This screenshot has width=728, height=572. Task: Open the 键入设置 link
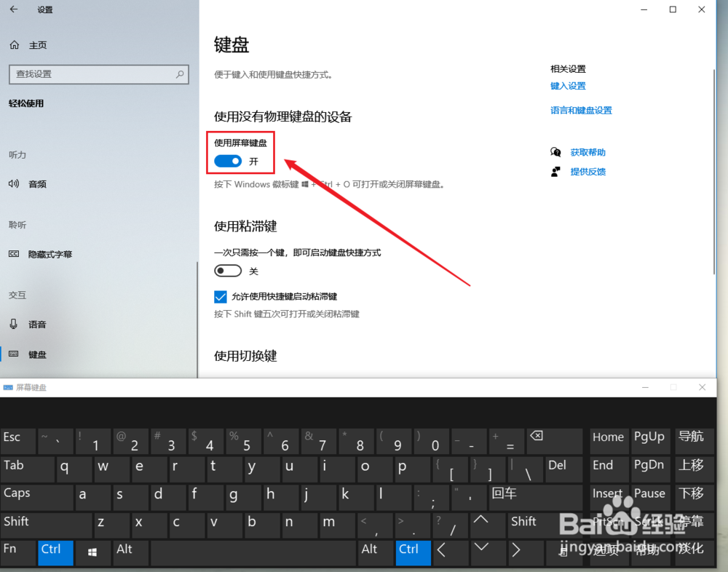tap(567, 86)
